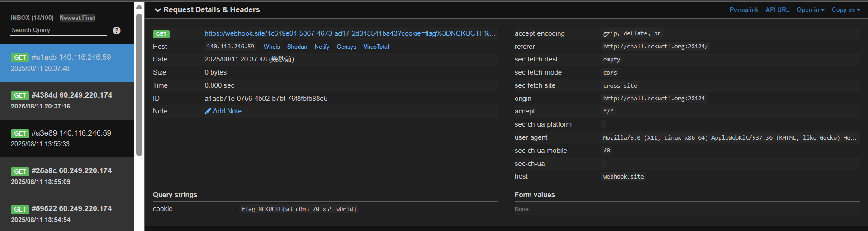Open the Permalink link
868x231 pixels.
pos(744,9)
